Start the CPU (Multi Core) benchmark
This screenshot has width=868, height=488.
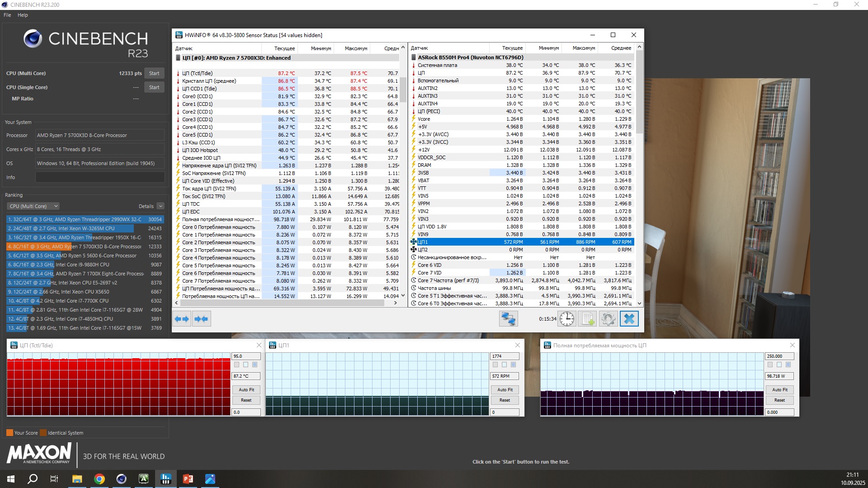154,73
